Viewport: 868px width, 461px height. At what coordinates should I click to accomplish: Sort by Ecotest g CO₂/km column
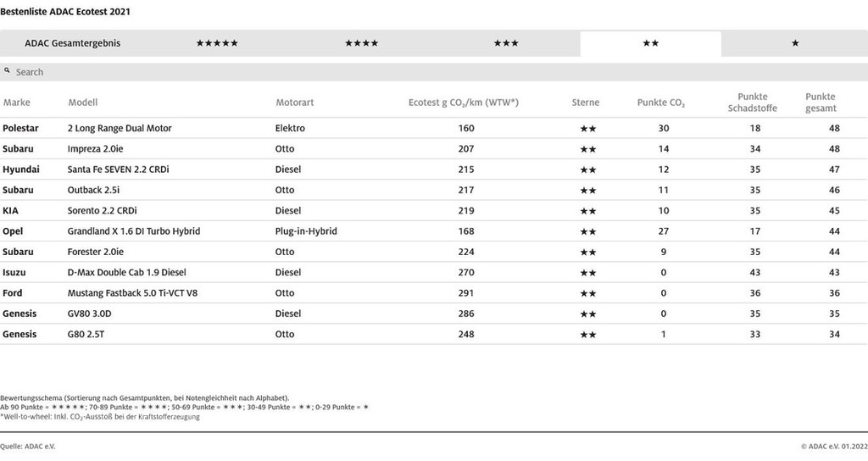[x=463, y=103]
